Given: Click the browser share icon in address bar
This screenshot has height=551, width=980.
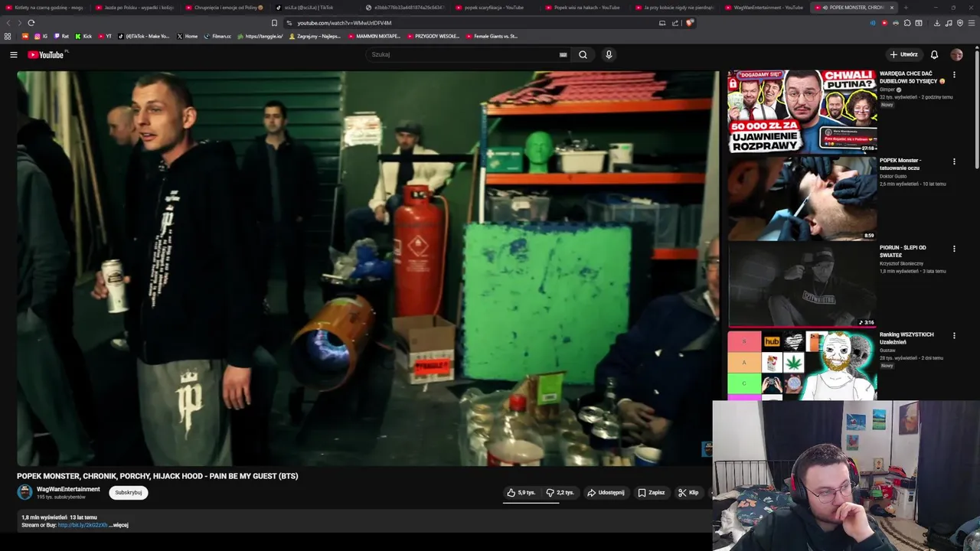Looking at the screenshot, I should point(675,23).
